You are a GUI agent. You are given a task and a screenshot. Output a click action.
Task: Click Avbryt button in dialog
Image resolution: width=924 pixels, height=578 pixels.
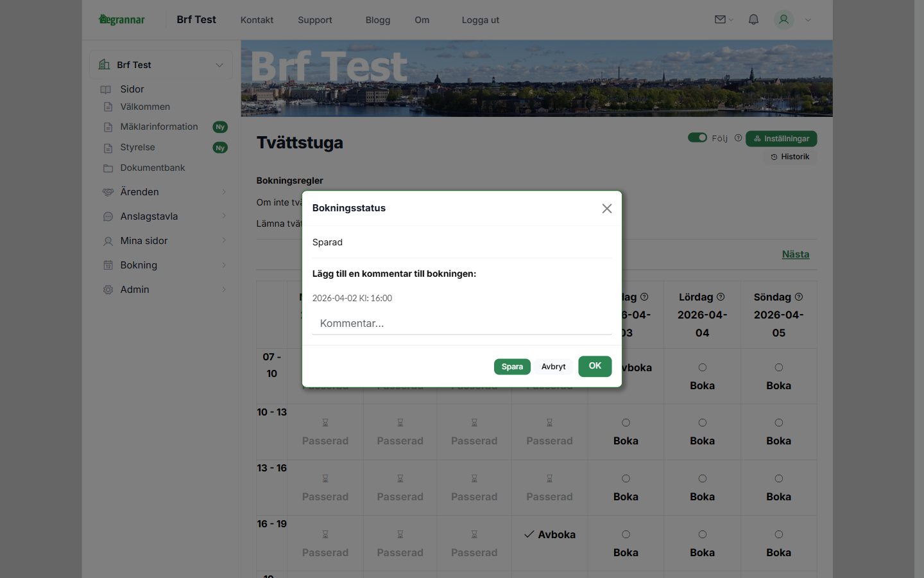coord(553,367)
